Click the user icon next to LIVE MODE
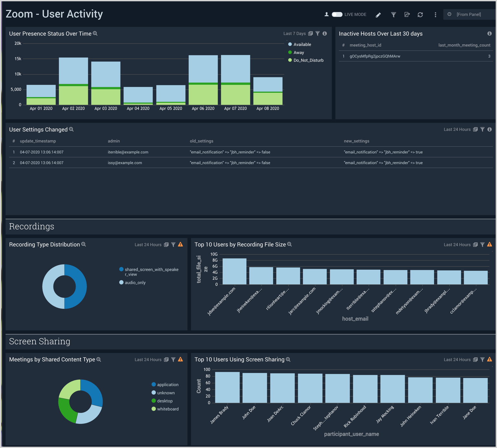497x448 pixels. [327, 14]
